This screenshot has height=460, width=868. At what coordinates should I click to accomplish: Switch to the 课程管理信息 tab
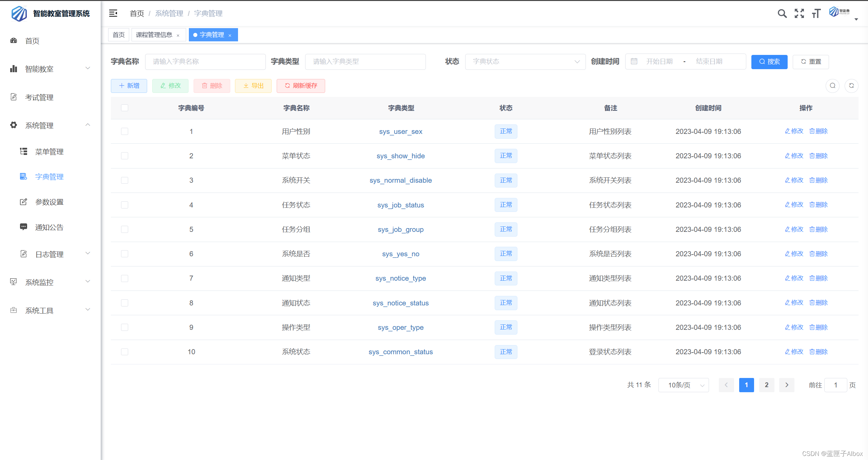[154, 35]
